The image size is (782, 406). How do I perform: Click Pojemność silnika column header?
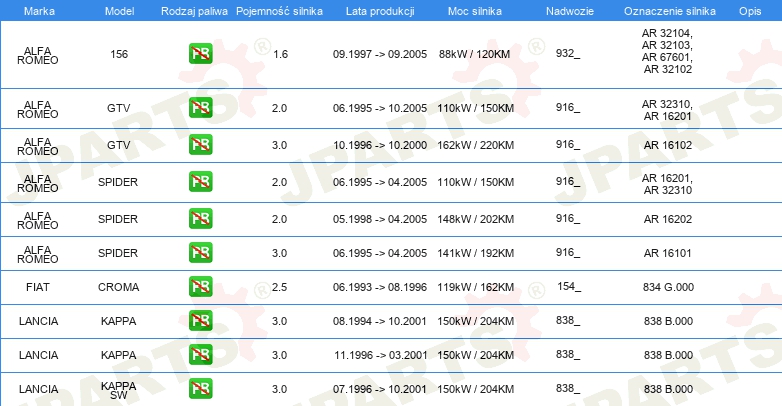(x=279, y=11)
